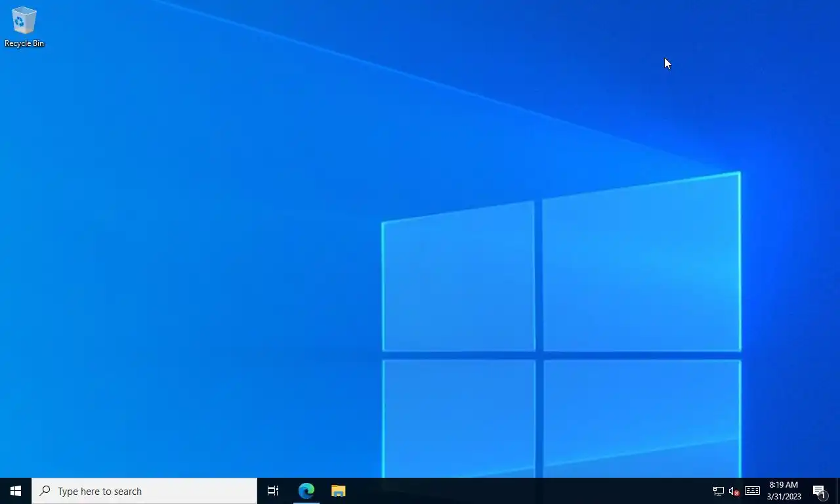This screenshot has width=840, height=504.
Task: Click the muted speaker volume icon
Action: click(734, 491)
